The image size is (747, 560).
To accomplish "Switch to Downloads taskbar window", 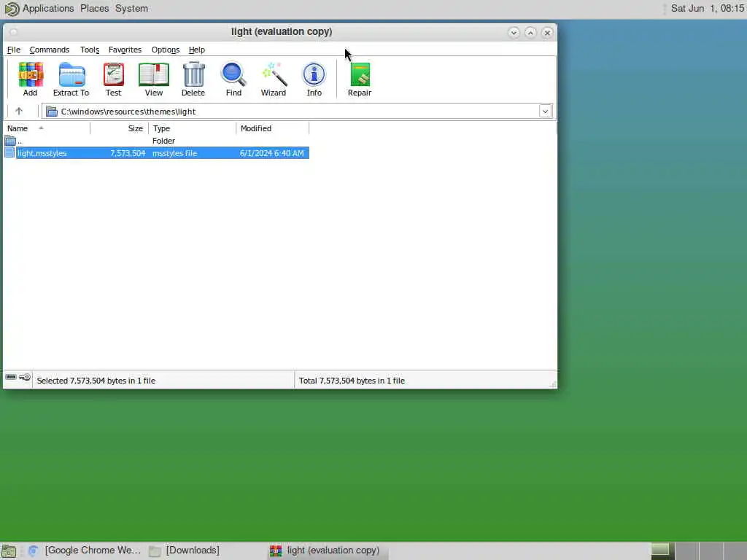I will pyautogui.click(x=185, y=551).
